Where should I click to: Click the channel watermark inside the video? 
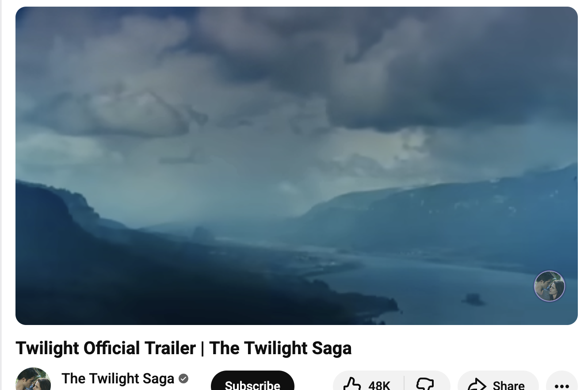tap(550, 286)
